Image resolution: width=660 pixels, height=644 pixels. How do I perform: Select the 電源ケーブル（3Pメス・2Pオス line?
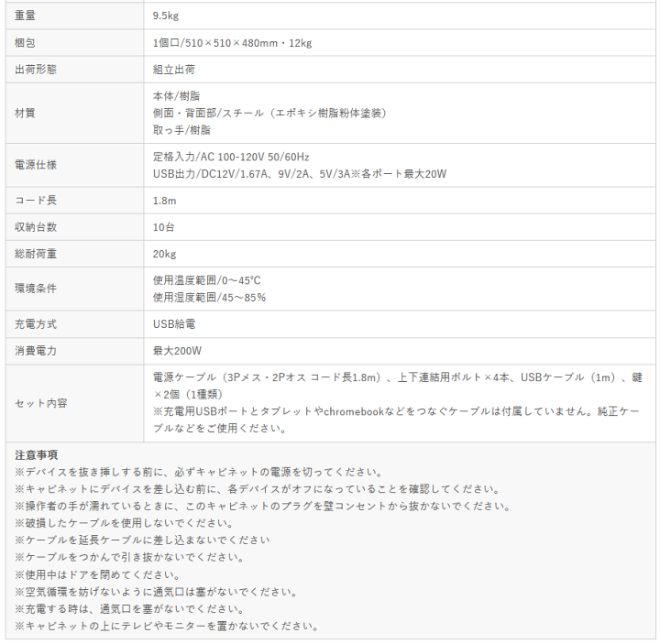click(398, 377)
